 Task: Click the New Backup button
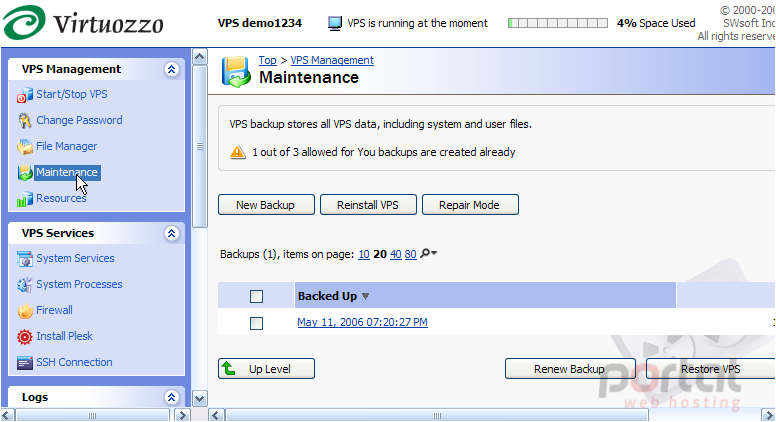(x=266, y=205)
